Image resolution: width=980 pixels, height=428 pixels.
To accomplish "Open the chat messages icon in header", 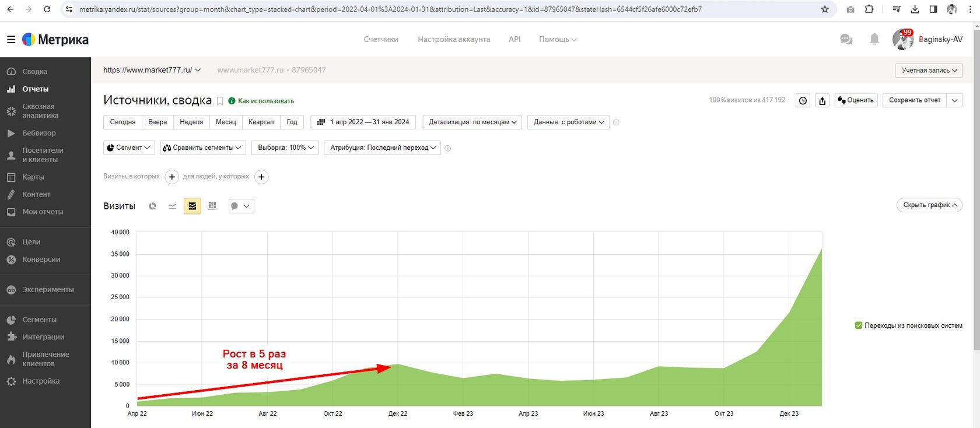I will tap(846, 39).
